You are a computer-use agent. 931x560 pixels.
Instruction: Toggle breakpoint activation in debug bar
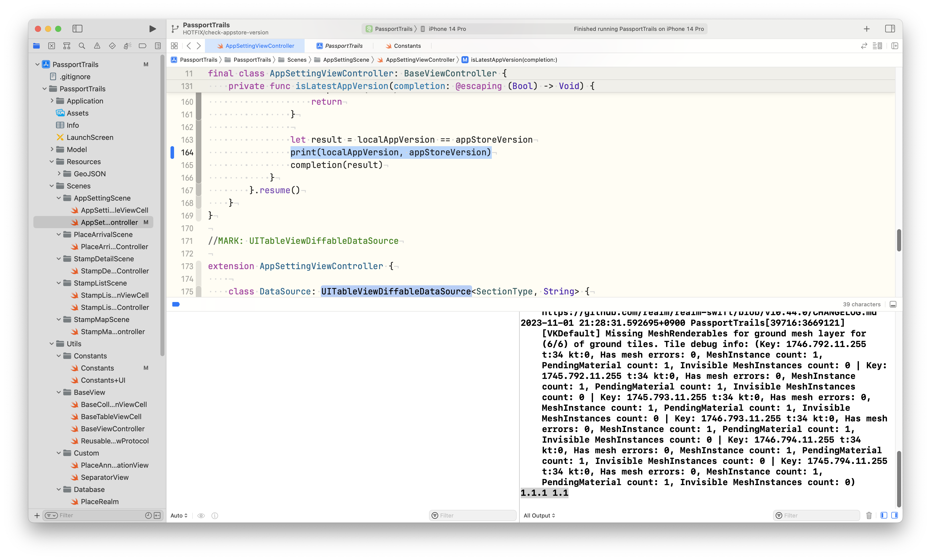click(176, 304)
